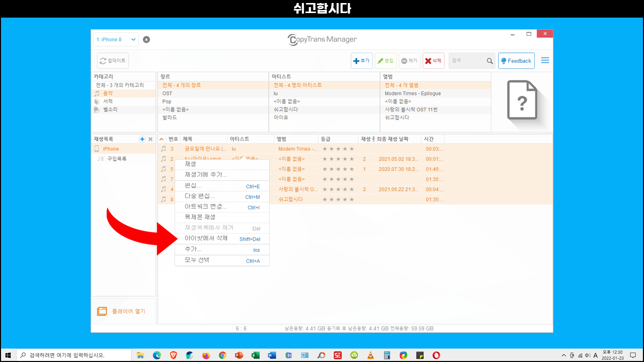Choose 재생기에 추가 in context menu
This screenshot has width=644, height=362.
pos(222,174)
